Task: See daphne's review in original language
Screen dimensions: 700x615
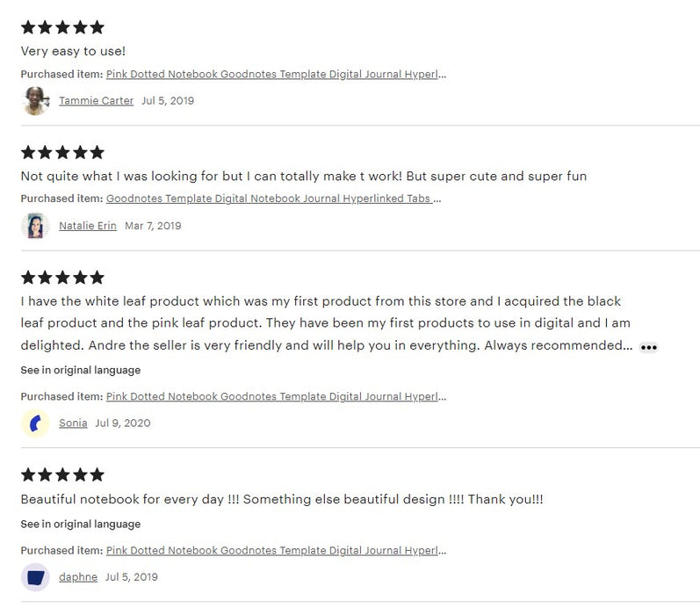Action: 81,525
